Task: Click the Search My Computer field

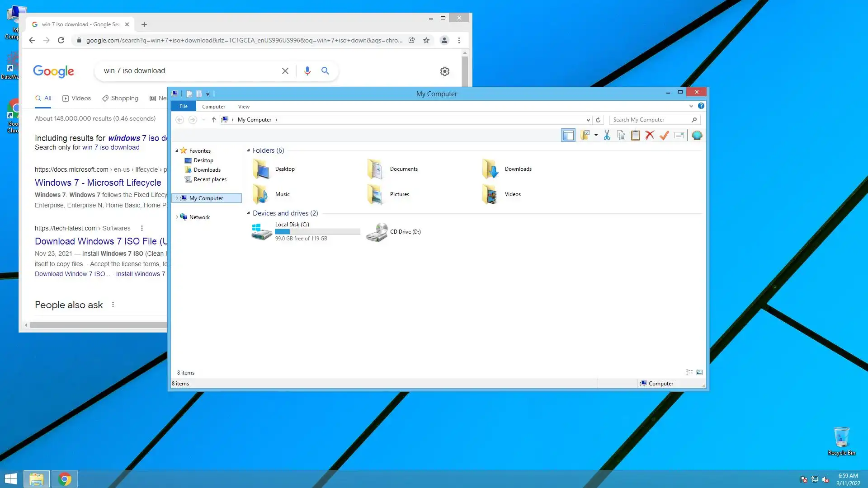Action: (x=650, y=120)
